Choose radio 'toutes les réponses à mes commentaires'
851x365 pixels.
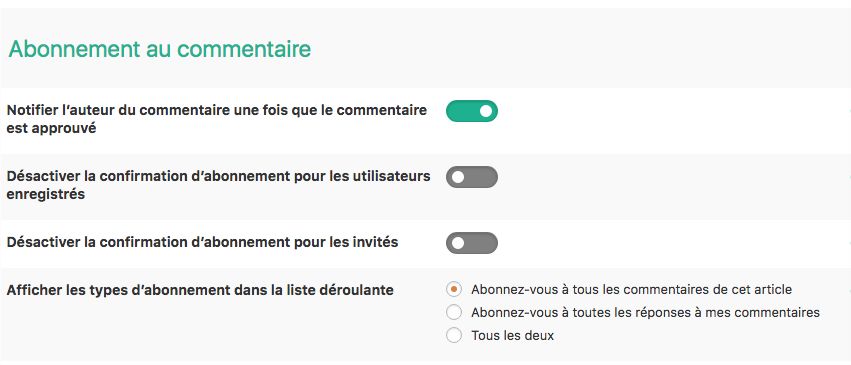[x=454, y=312]
